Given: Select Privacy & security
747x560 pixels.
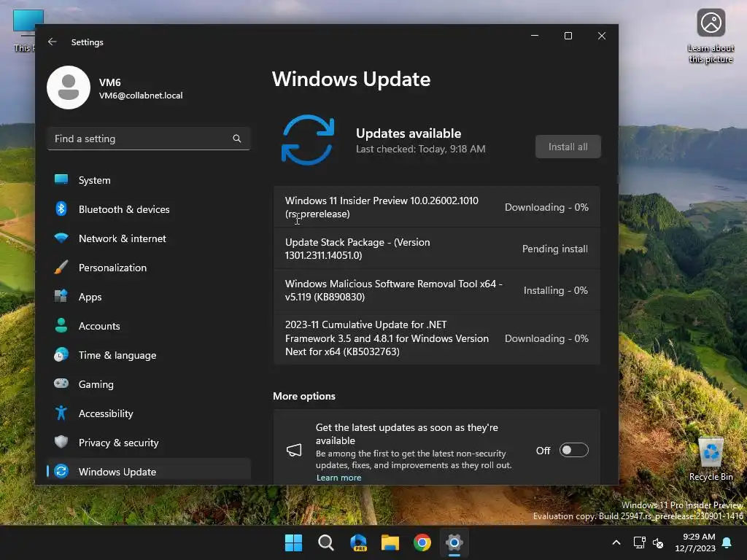Looking at the screenshot, I should coord(149,443).
